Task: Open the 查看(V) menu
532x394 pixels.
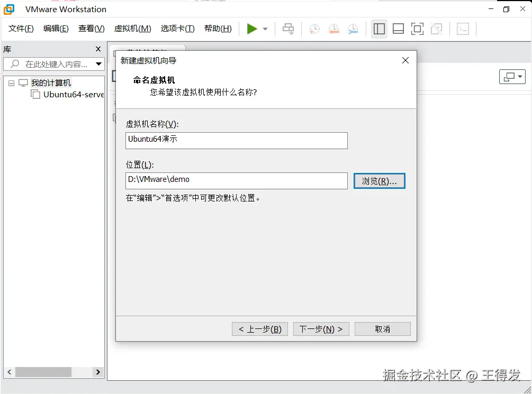Action: [x=91, y=29]
